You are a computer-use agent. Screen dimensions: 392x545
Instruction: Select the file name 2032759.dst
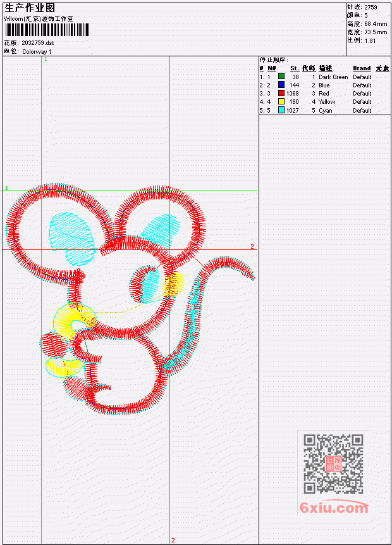click(x=38, y=43)
